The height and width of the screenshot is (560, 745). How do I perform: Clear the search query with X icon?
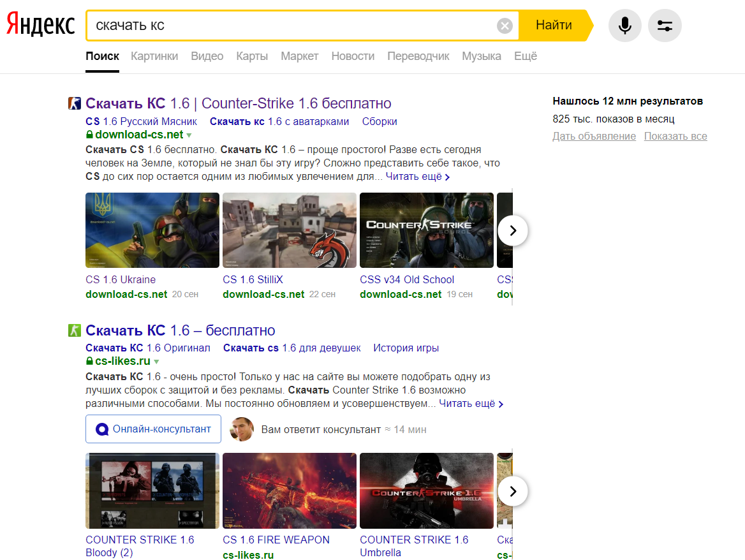click(505, 25)
